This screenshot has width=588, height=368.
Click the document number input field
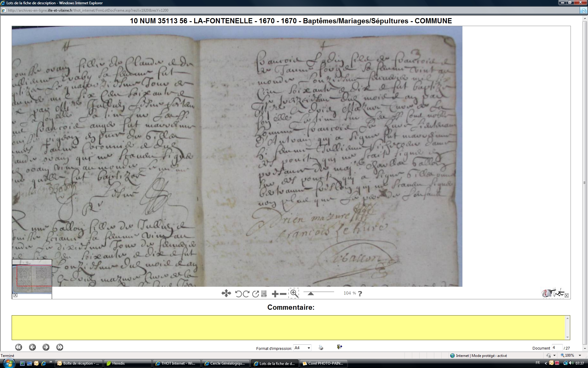[557, 348]
